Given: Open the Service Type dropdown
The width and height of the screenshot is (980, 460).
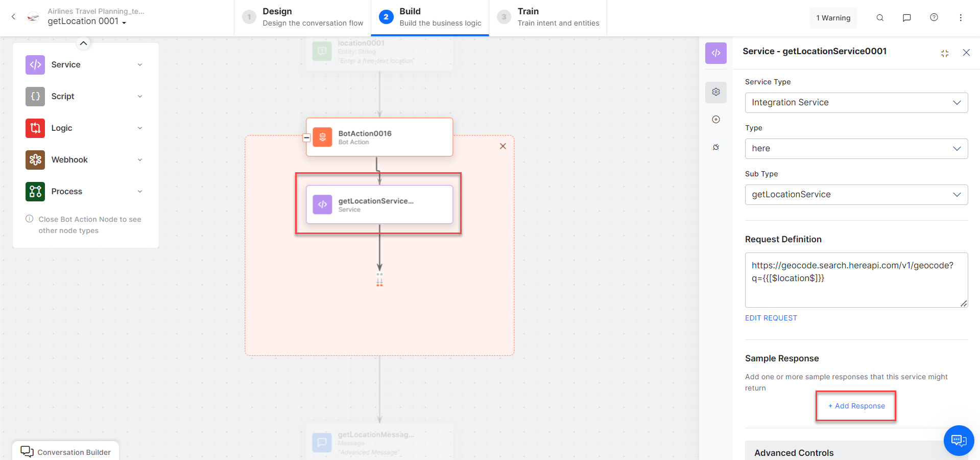Looking at the screenshot, I should click(856, 103).
